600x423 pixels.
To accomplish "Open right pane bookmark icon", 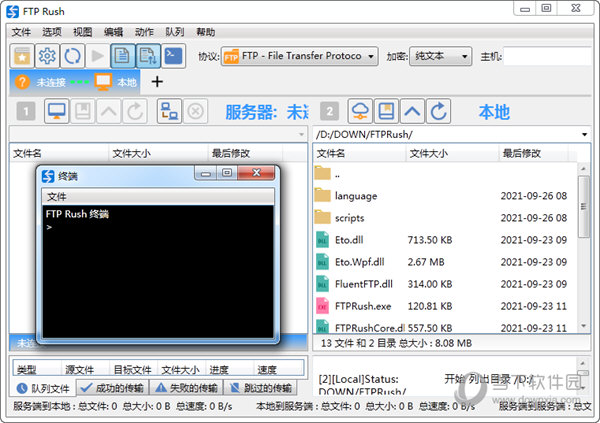I will tap(386, 111).
